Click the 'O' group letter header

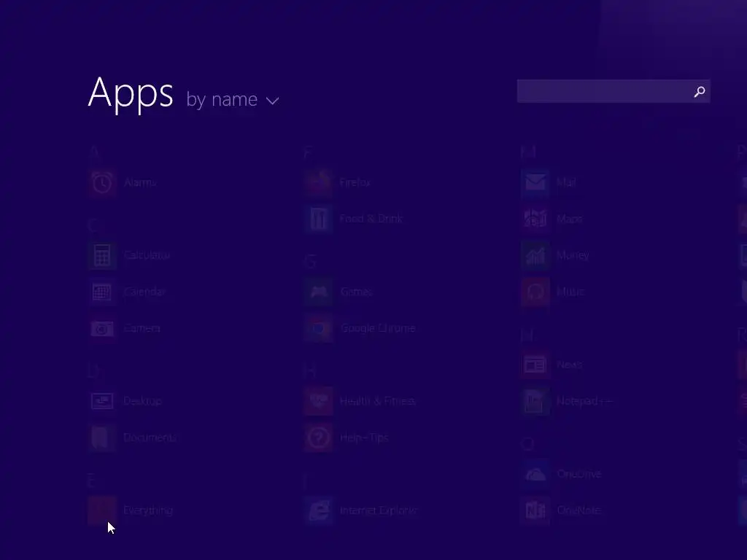(527, 444)
